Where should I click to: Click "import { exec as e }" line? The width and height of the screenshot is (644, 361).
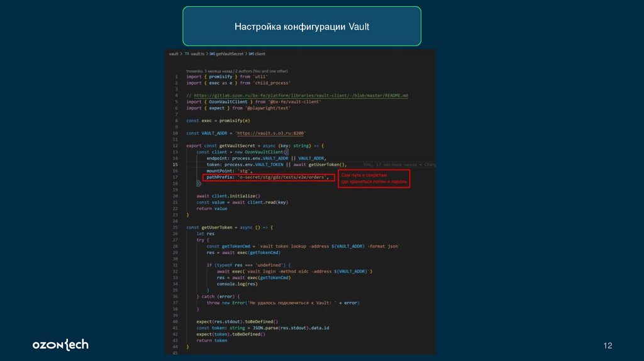pyautogui.click(x=238, y=83)
